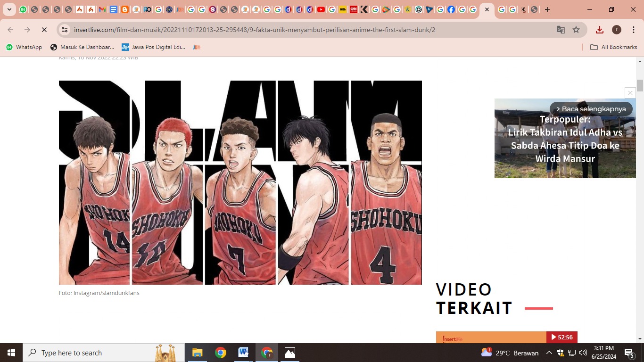644x362 pixels.
Task: Click the address bar URL
Action: tap(255, 30)
